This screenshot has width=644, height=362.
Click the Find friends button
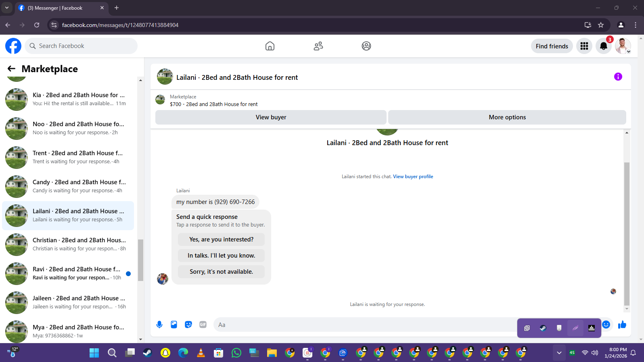(x=552, y=46)
